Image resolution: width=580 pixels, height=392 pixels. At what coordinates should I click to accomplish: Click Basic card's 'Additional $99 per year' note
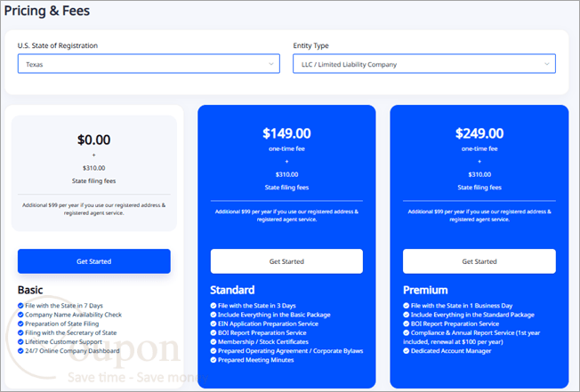[x=94, y=209]
